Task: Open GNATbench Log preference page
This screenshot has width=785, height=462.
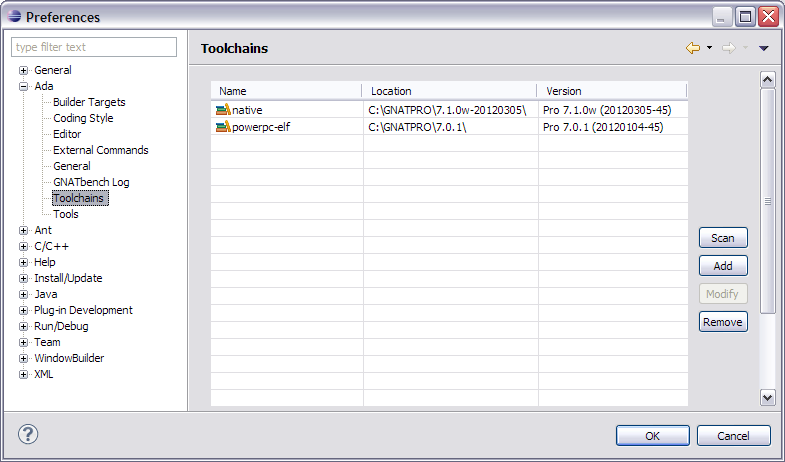Action: pos(91,182)
